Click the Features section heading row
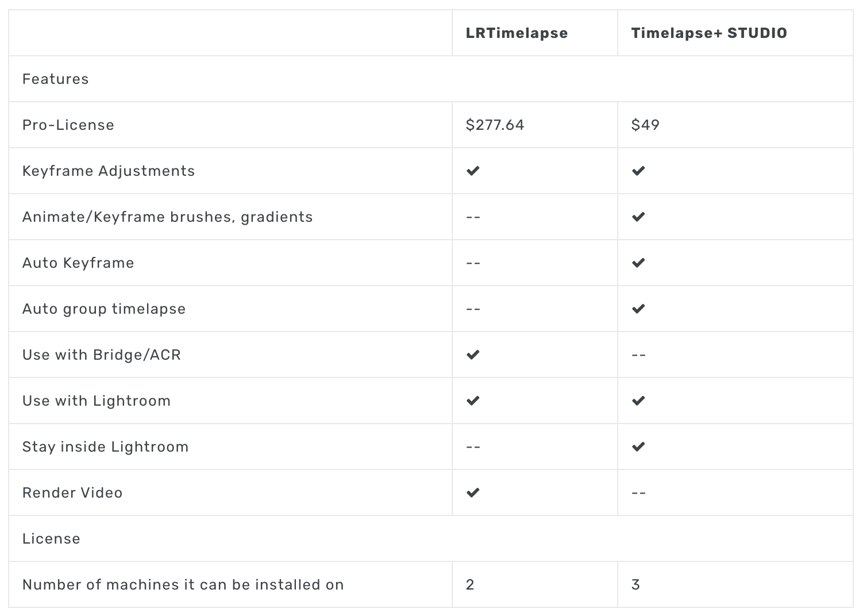 431,79
